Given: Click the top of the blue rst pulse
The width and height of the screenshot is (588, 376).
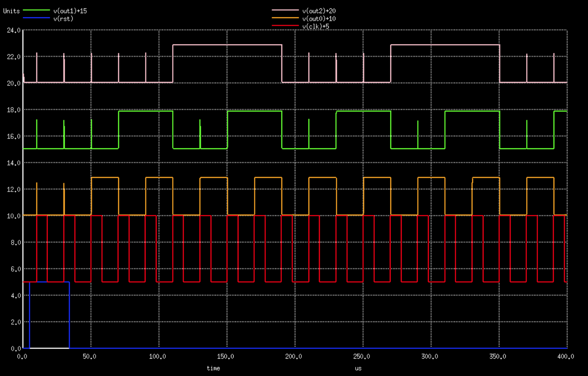Looking at the screenshot, I should [49, 282].
